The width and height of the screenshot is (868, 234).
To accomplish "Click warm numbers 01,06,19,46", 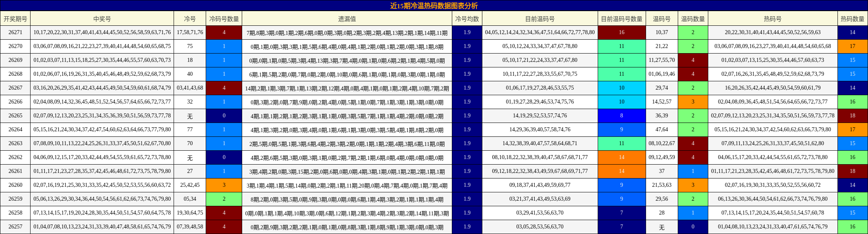I will click(x=662, y=74).
